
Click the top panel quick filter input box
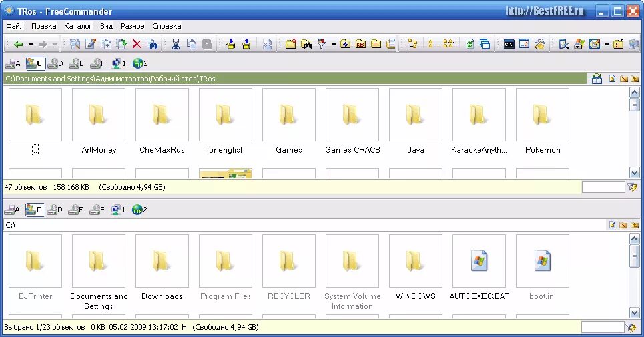(x=603, y=187)
